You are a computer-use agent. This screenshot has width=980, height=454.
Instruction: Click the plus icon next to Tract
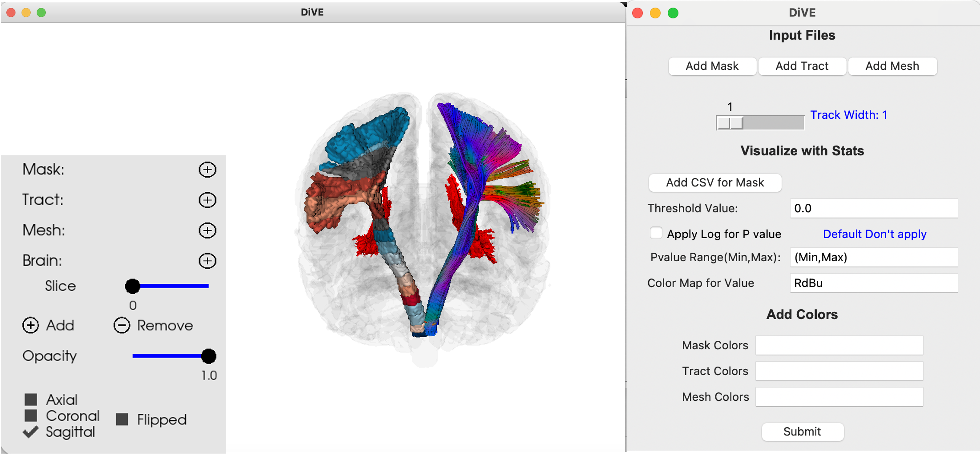[x=207, y=200]
